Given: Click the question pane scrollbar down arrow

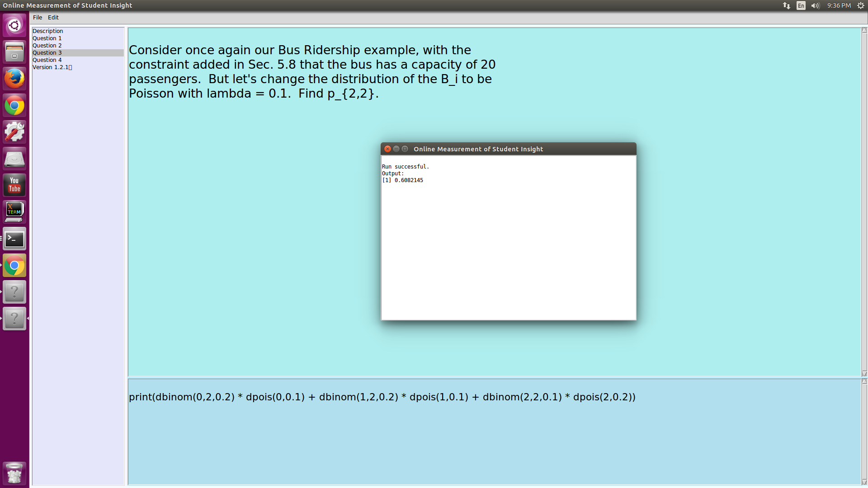Looking at the screenshot, I should pos(864,374).
